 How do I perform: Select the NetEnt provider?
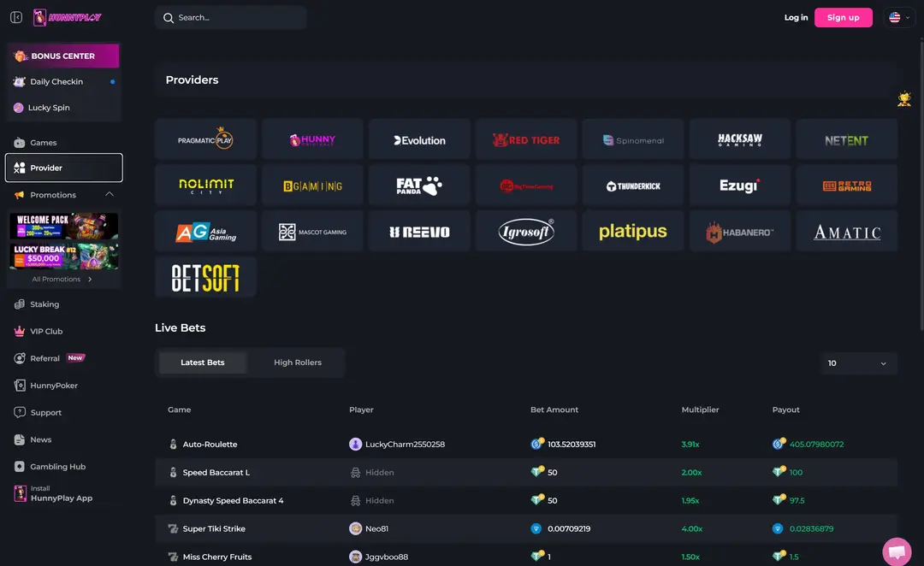pos(847,139)
